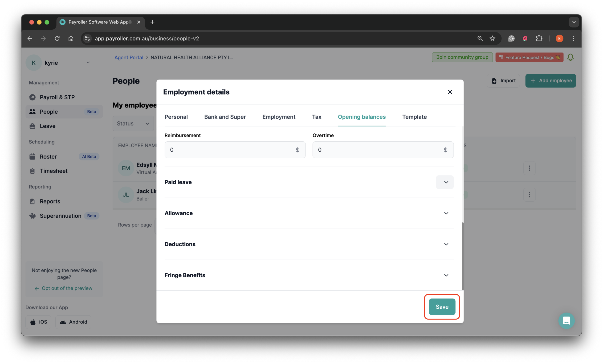Expand the Fringe Benefits section
The image size is (603, 364).
446,275
